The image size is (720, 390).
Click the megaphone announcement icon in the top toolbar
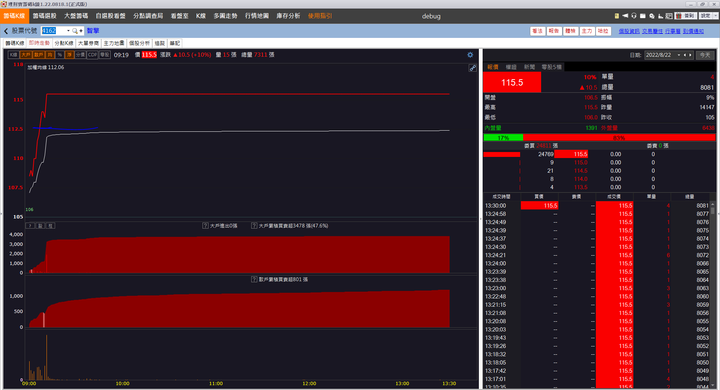click(625, 16)
